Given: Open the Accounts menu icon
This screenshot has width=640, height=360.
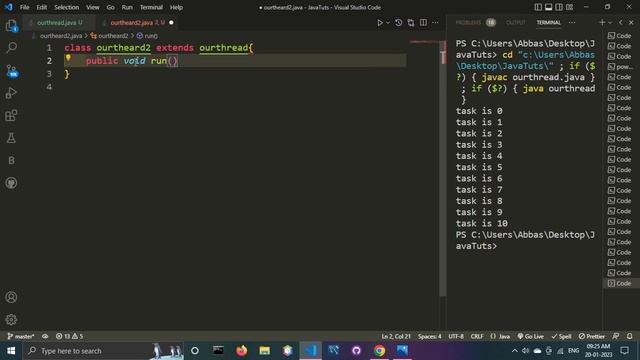Looking at the screenshot, I should click(11, 297).
